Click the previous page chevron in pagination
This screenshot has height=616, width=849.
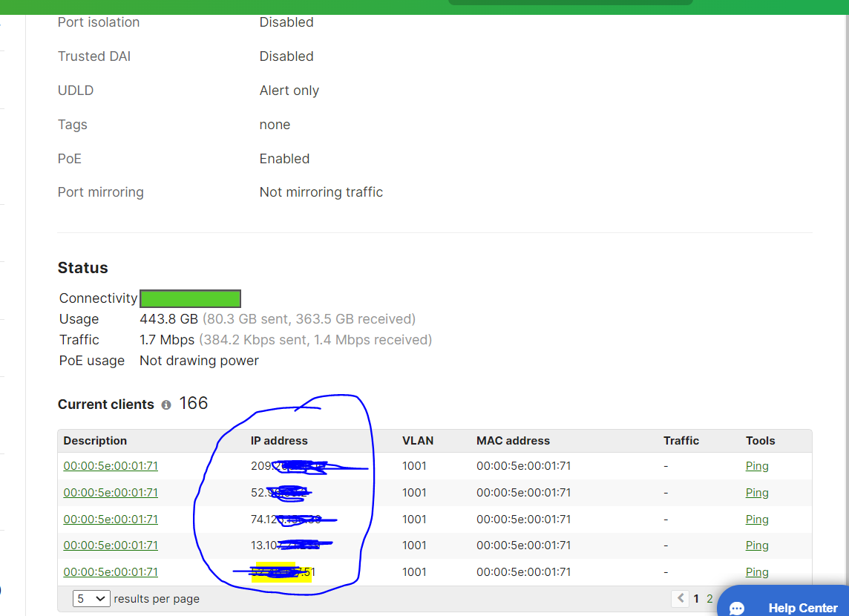pyautogui.click(x=680, y=598)
